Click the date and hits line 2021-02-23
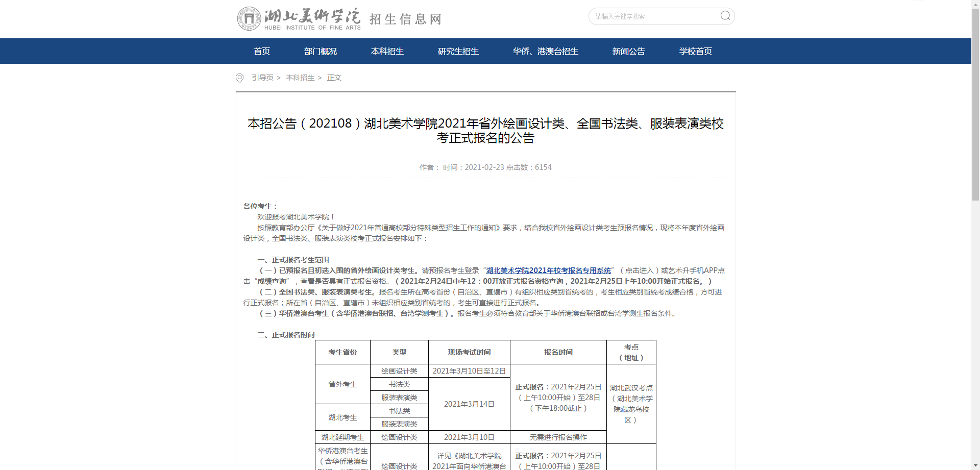 click(485, 167)
